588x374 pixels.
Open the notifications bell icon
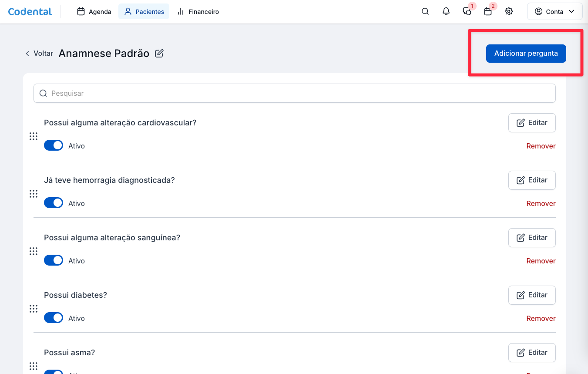click(x=446, y=12)
